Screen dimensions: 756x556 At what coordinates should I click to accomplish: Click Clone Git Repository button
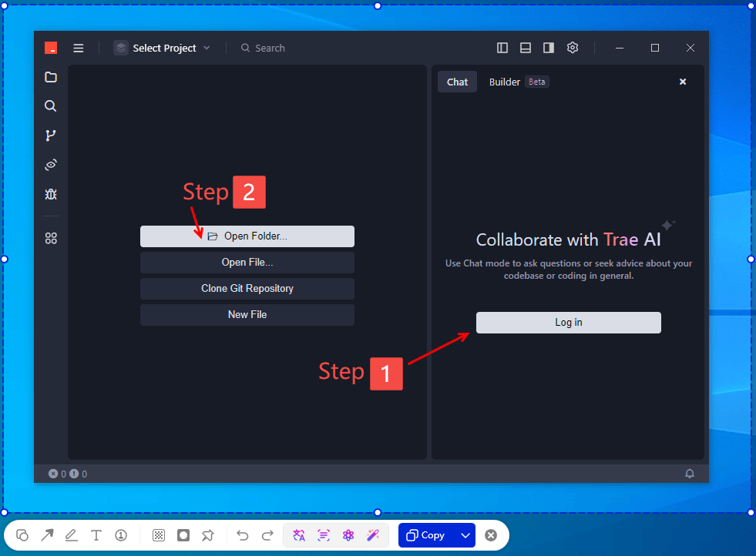pos(247,288)
